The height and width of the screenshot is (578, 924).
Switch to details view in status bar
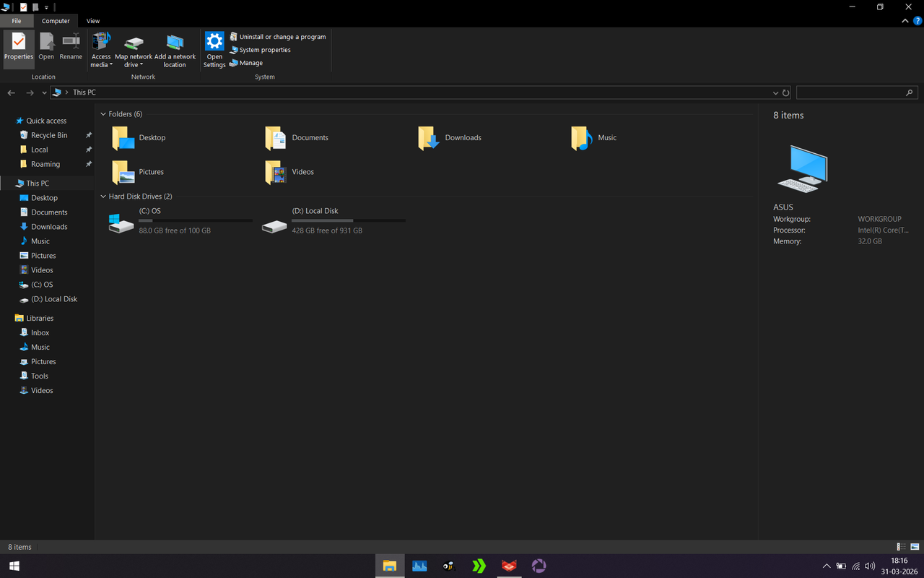(x=901, y=547)
